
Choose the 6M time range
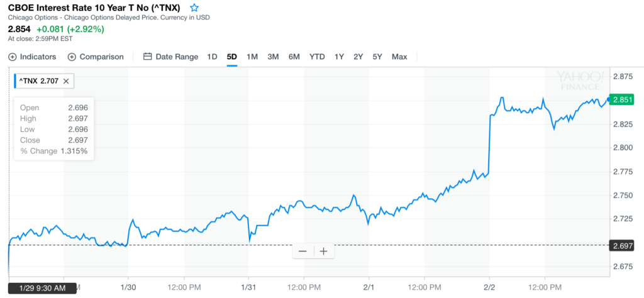pyautogui.click(x=294, y=57)
